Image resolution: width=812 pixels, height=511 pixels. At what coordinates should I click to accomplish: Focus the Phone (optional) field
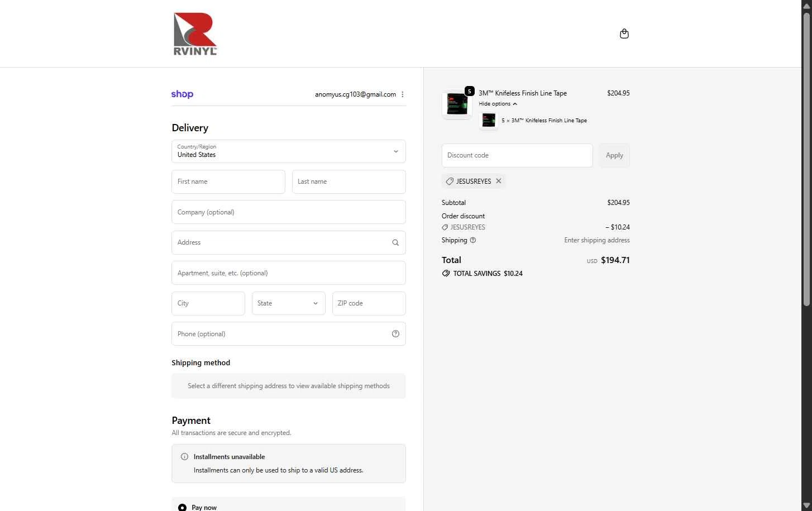click(x=289, y=334)
